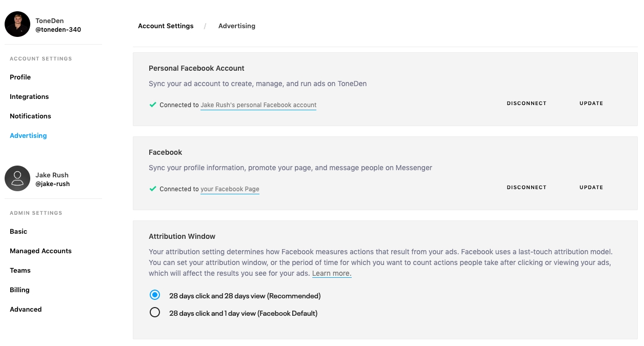Navigate to Managed Accounts
This screenshot has width=644, height=346.
[x=41, y=251]
